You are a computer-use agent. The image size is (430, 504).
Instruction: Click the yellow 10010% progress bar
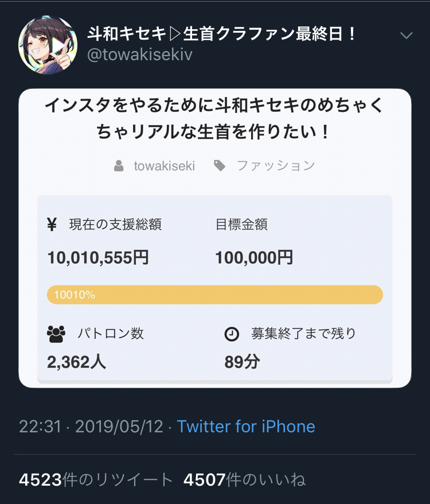[x=214, y=295]
